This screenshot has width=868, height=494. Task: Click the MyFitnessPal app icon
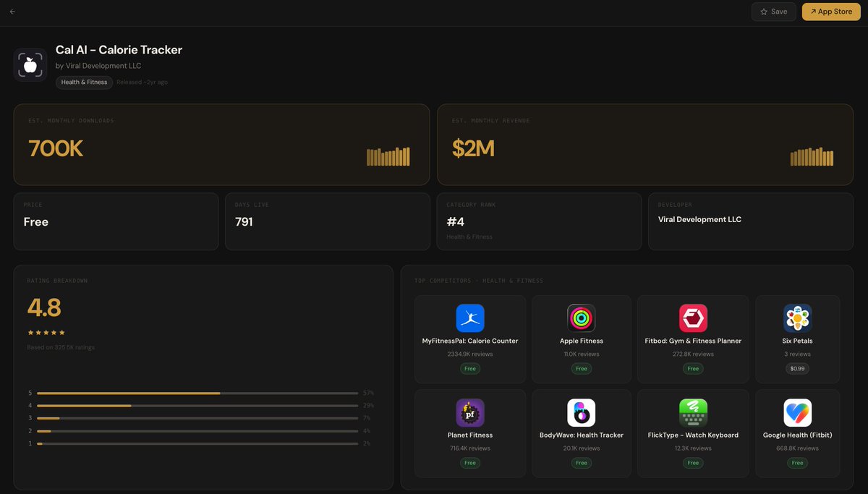(x=470, y=318)
